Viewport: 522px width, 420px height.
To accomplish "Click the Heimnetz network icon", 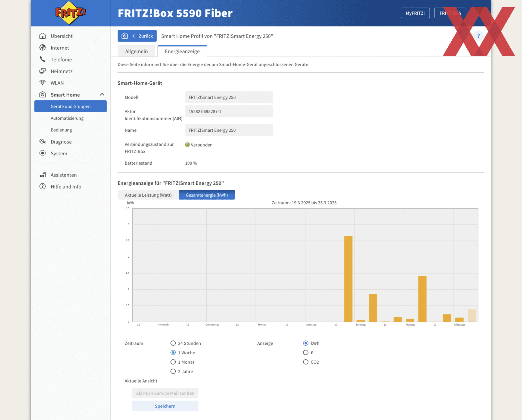I will tap(42, 71).
